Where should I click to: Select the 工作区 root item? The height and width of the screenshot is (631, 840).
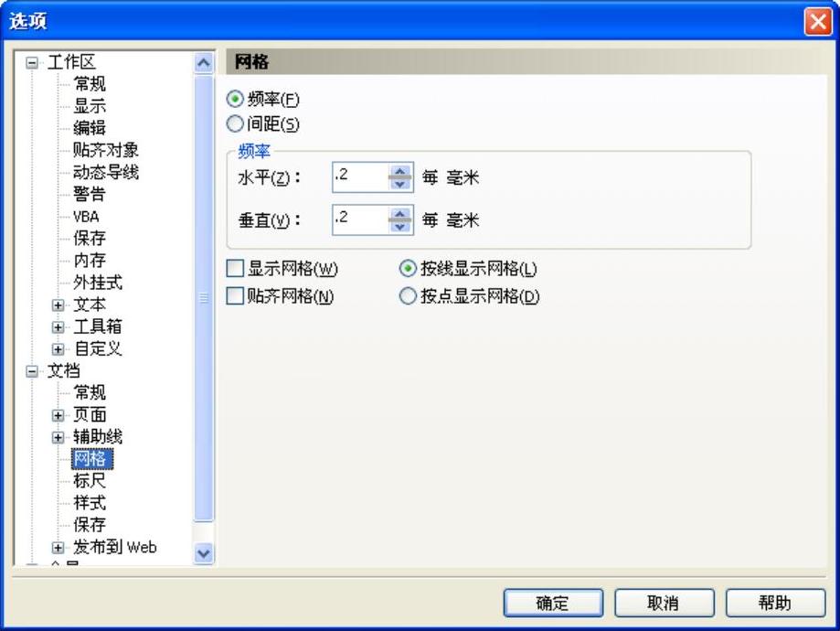tap(72, 62)
